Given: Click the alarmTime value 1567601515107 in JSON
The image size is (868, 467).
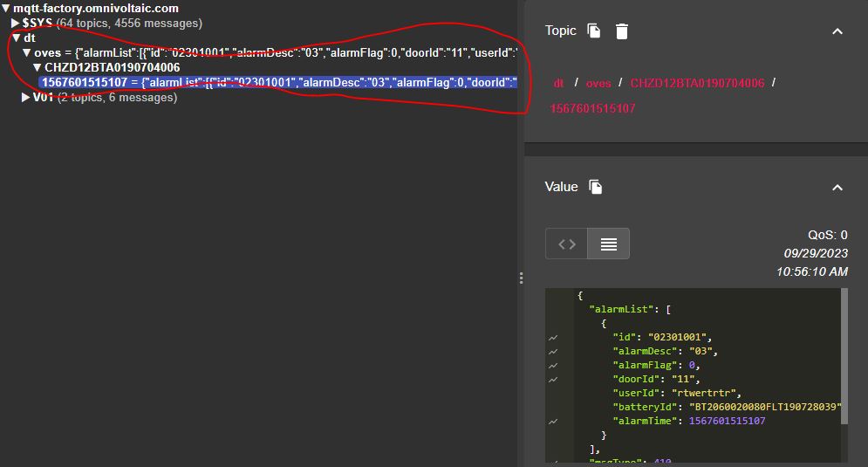Looking at the screenshot, I should point(727,421).
